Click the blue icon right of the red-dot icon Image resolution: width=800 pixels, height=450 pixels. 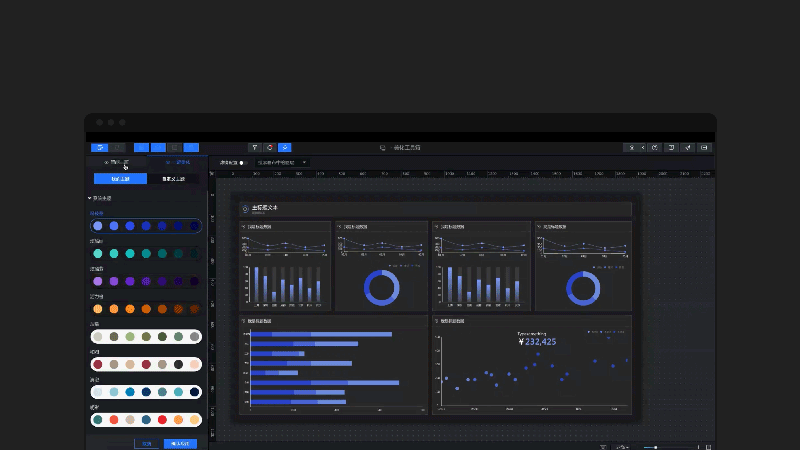(285, 147)
